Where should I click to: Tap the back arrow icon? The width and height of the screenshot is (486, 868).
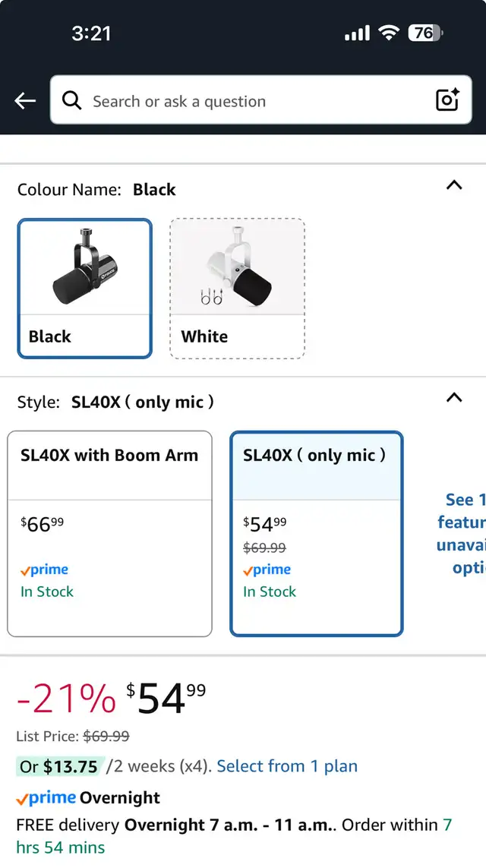tap(25, 101)
